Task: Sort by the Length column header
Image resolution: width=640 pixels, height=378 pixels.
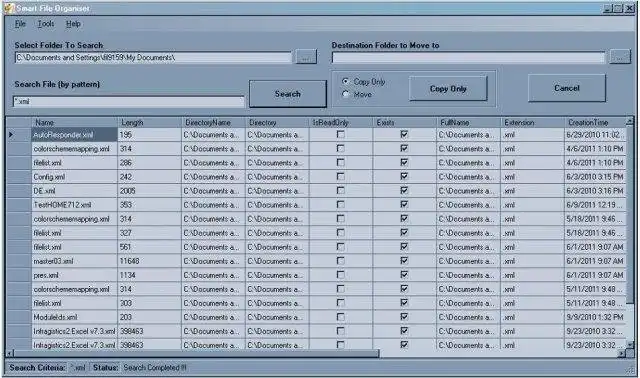Action: 149,122
